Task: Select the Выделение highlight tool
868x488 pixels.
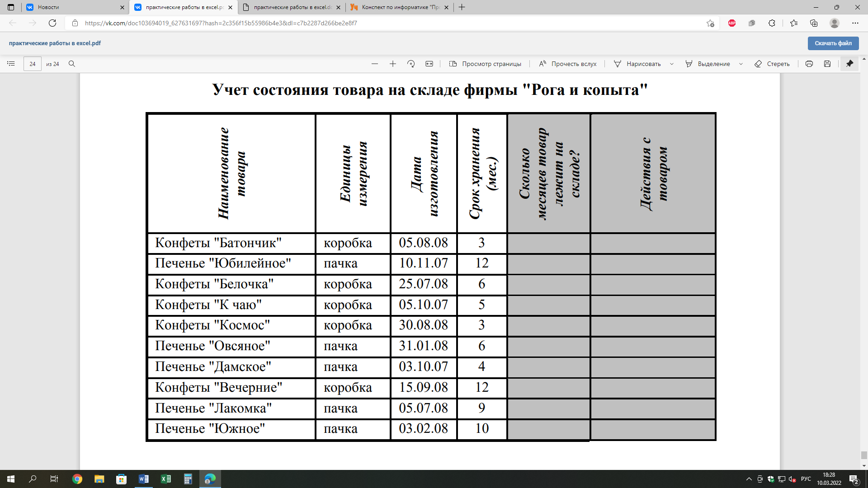Action: [708, 64]
